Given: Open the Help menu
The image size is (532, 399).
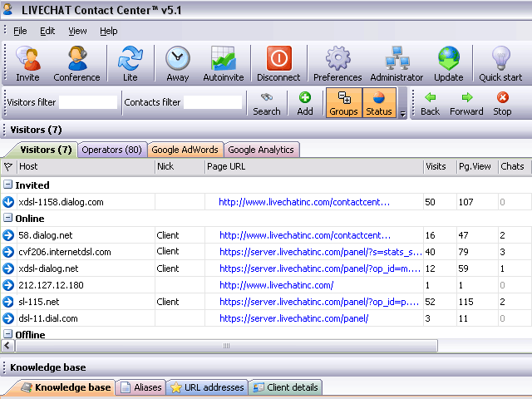Looking at the screenshot, I should coord(109,31).
